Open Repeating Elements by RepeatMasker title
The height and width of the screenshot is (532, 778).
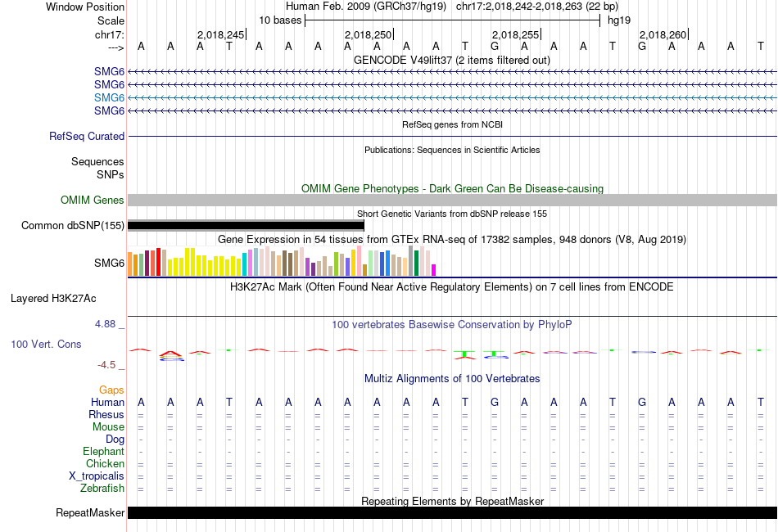click(453, 501)
